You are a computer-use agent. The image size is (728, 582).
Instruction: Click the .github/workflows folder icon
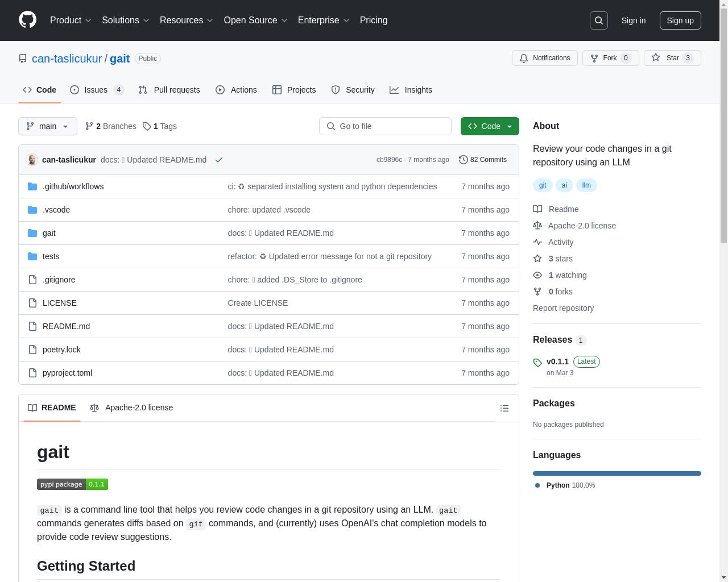(x=32, y=186)
